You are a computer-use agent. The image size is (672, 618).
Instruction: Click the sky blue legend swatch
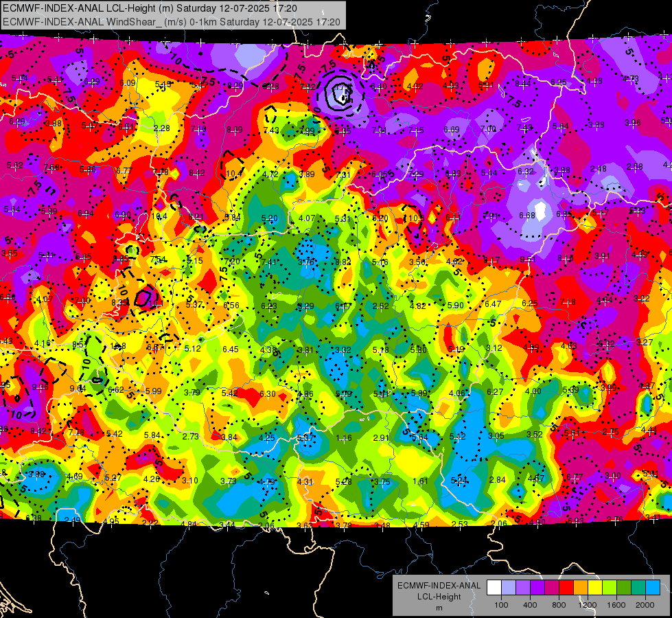[x=652, y=588]
